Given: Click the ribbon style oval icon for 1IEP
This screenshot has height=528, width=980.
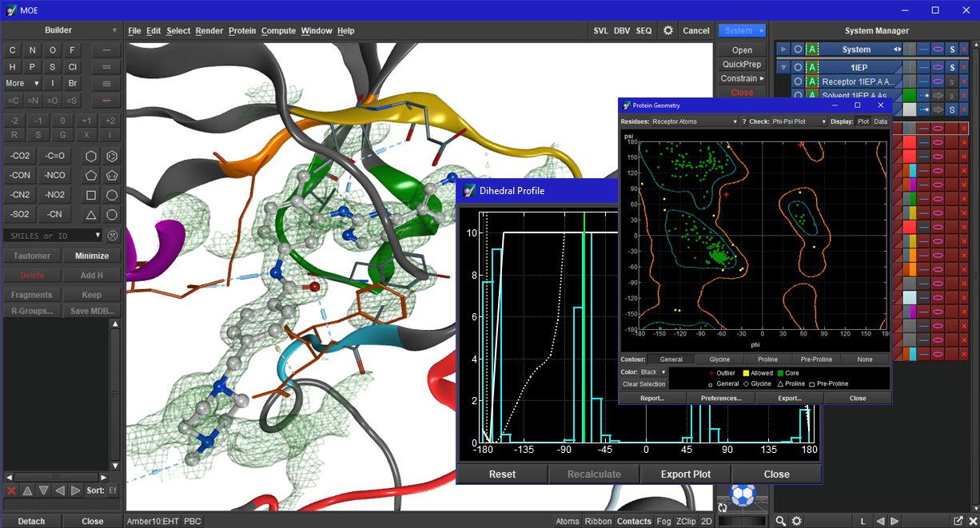Looking at the screenshot, I should (x=938, y=68).
